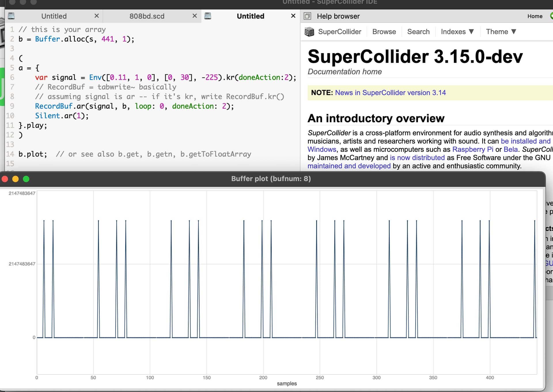Click the '50' x-axis tick label

93,378
